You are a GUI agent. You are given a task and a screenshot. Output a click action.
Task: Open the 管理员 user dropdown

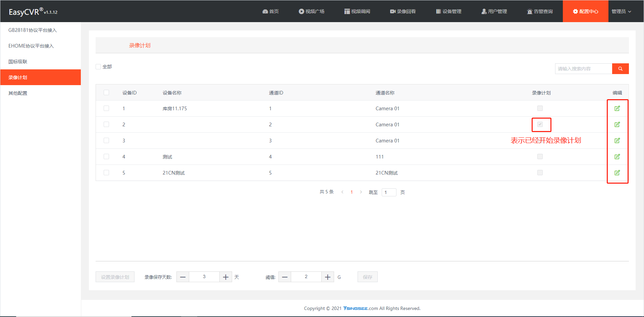tap(621, 11)
